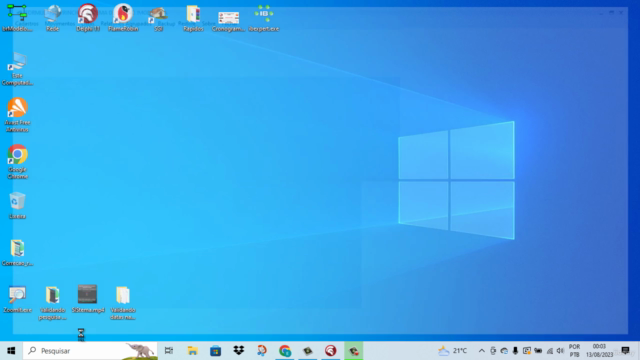640x360 pixels.
Task: Open the green diagram icon at top-left of desktop
Action: pos(17,18)
